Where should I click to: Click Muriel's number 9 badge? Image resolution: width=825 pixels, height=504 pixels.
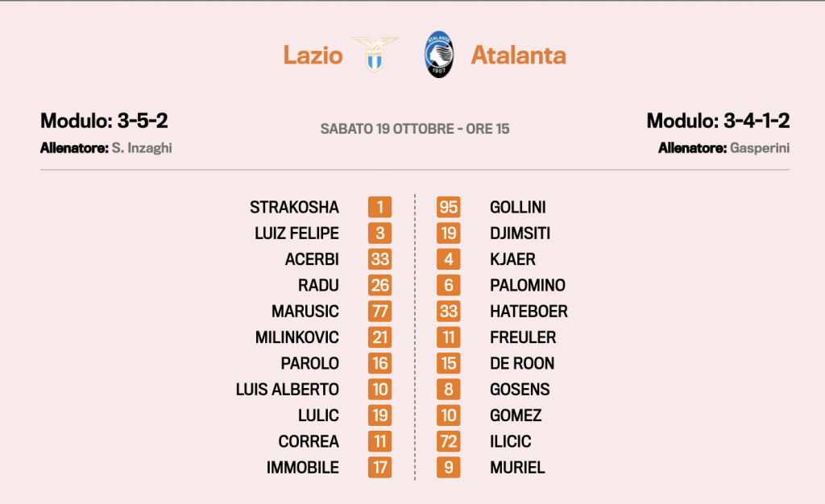point(448,467)
